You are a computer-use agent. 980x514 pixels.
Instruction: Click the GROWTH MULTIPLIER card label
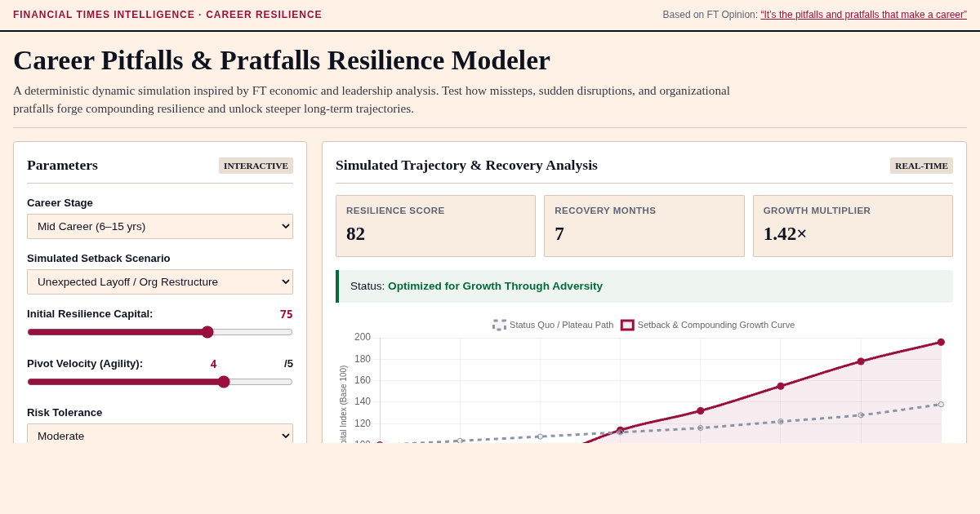(817, 210)
